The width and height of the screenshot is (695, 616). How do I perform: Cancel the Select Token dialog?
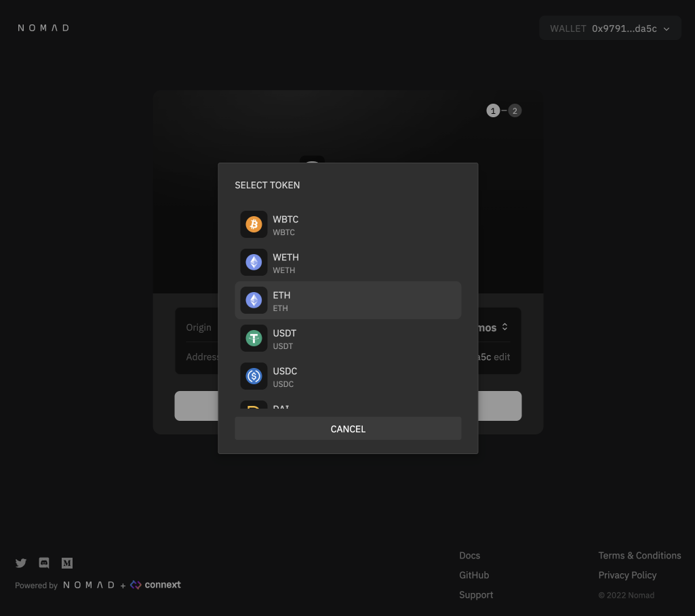(x=348, y=429)
